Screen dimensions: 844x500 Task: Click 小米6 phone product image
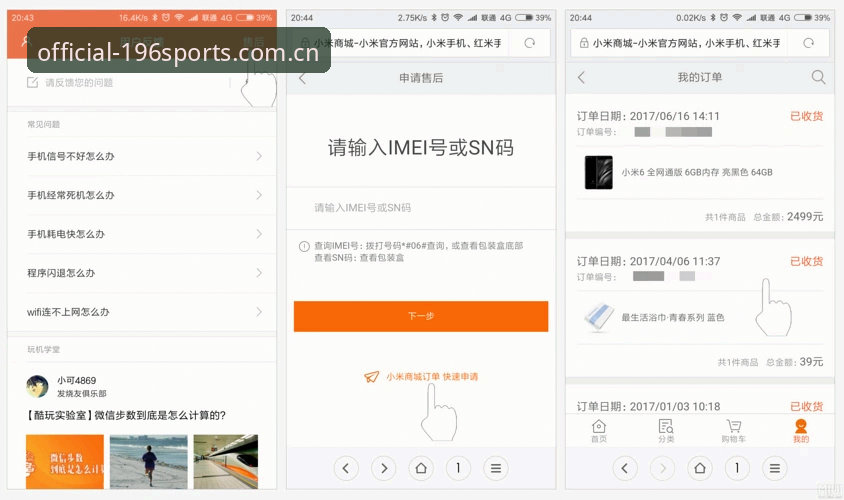[599, 172]
